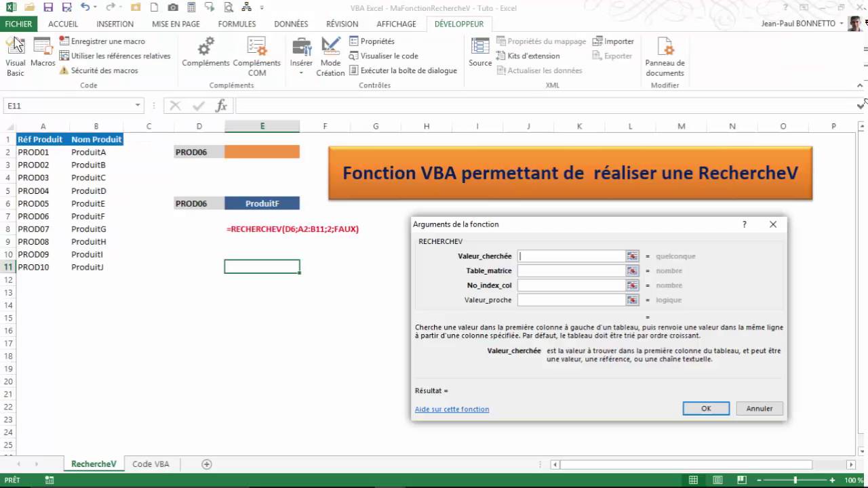Click the 100 % zoom level
The height and width of the screenshot is (488, 868).
[854, 480]
